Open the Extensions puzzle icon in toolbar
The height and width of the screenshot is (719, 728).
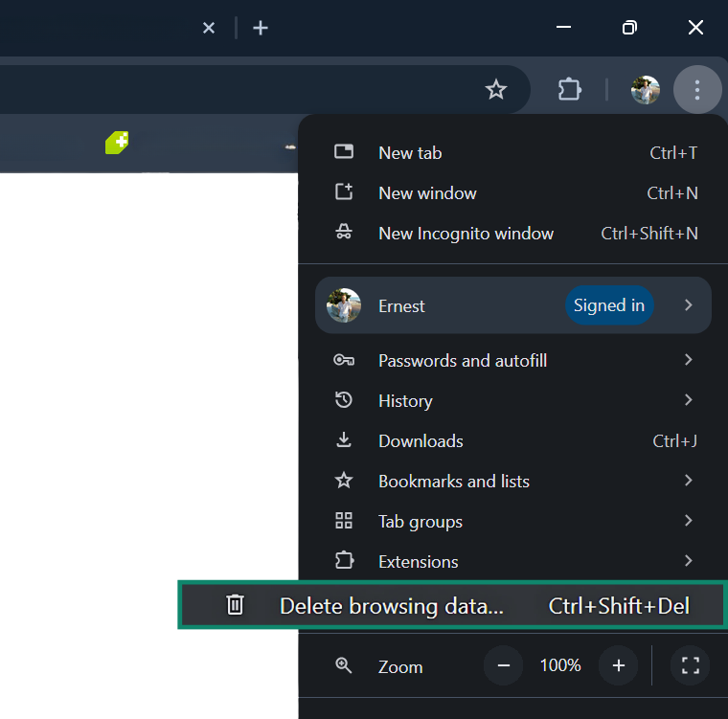570,90
